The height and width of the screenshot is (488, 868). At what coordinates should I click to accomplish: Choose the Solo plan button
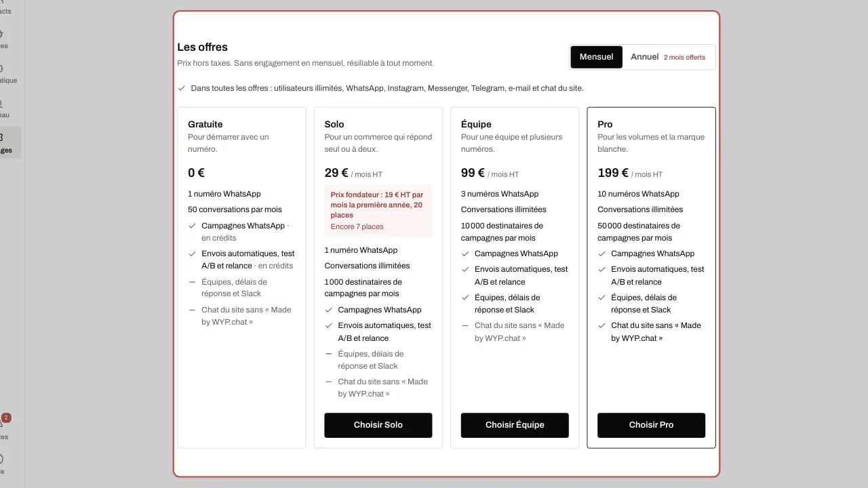[x=378, y=425]
